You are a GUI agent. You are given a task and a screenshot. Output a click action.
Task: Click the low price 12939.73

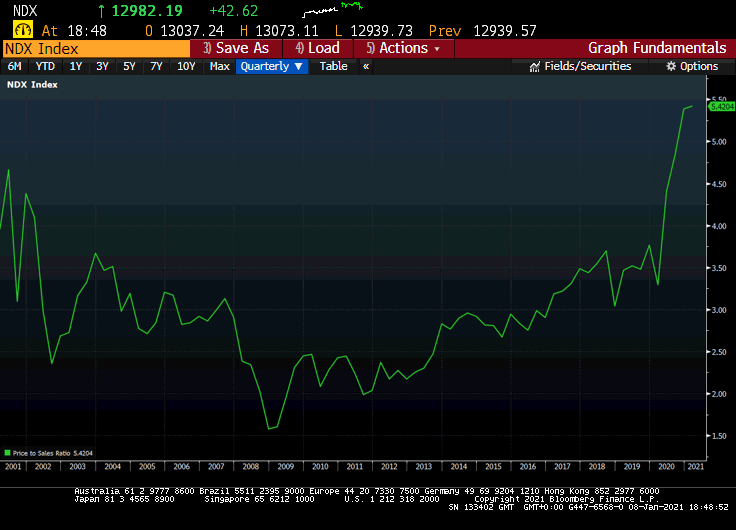click(382, 31)
